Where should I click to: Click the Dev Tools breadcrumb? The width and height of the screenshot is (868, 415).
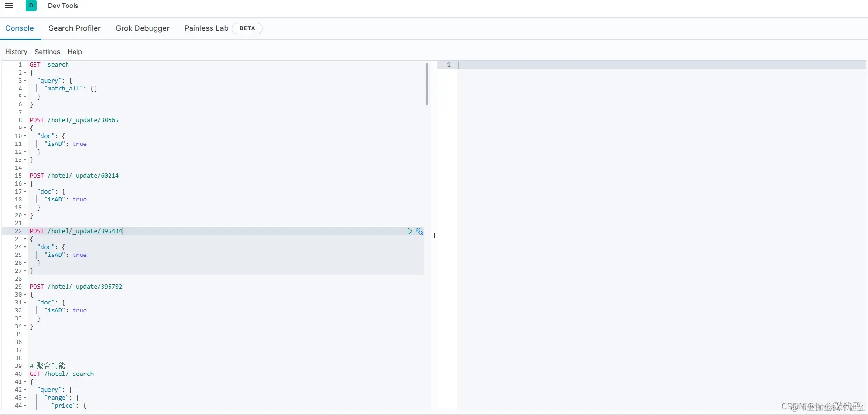[63, 6]
